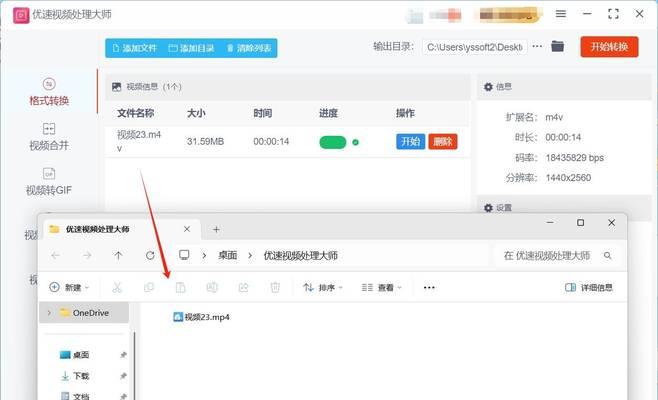
Task: Click 桌面 in the Explorer breadcrumb
Action: (x=227, y=255)
